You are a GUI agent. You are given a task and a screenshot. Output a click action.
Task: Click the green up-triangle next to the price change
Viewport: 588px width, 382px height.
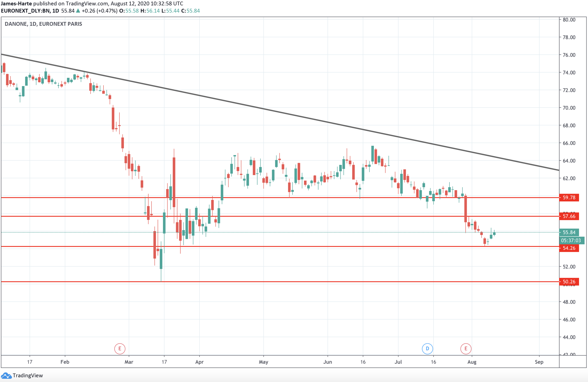[x=78, y=11]
